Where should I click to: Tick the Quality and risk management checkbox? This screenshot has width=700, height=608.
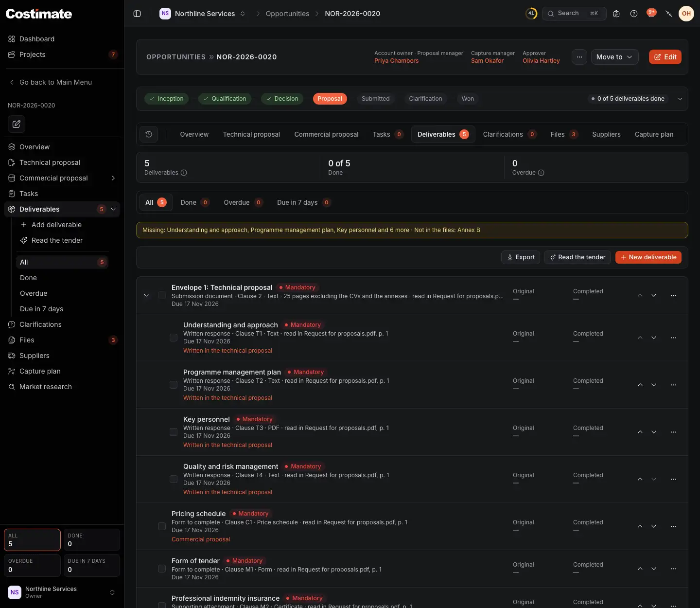(x=174, y=479)
